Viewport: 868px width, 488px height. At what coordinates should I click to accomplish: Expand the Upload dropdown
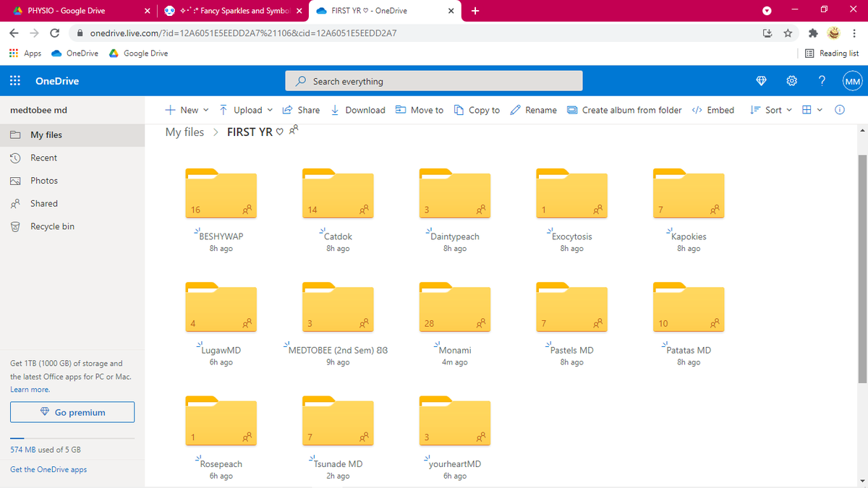click(x=246, y=110)
